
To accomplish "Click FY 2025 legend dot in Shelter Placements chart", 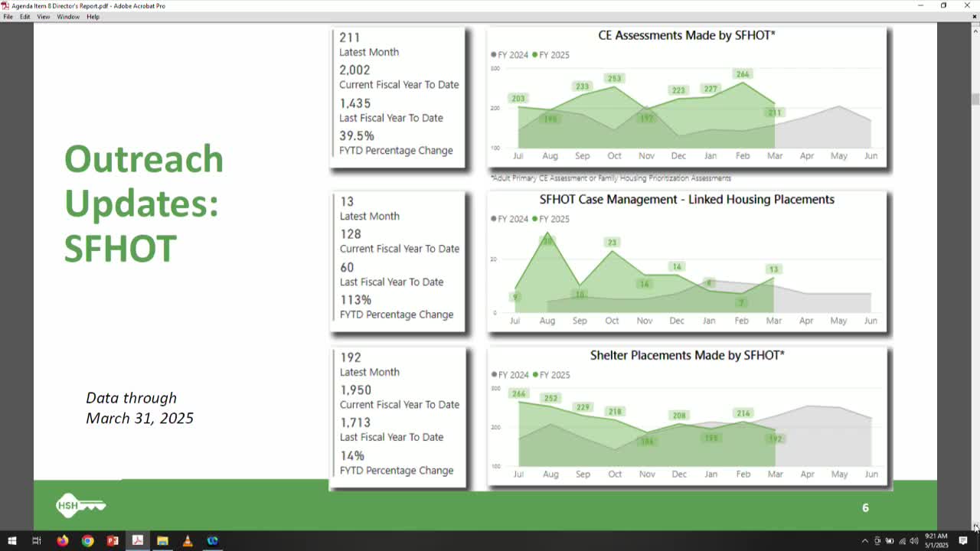I will [x=535, y=375].
